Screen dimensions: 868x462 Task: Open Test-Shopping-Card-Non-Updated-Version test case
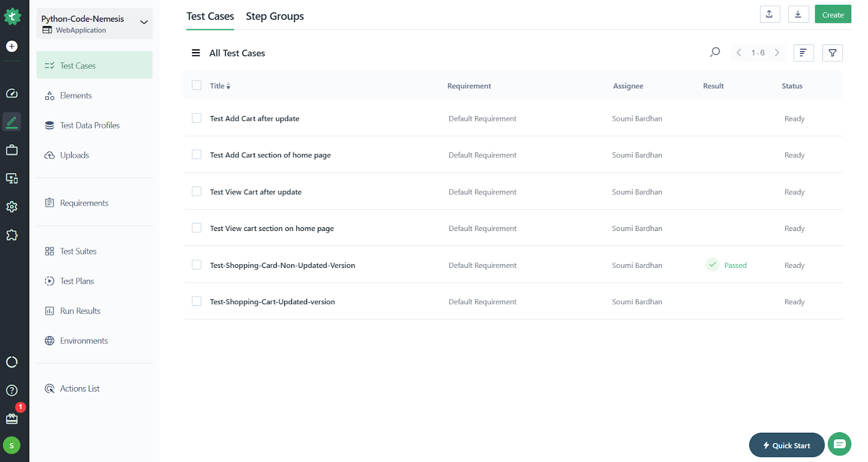(x=283, y=265)
